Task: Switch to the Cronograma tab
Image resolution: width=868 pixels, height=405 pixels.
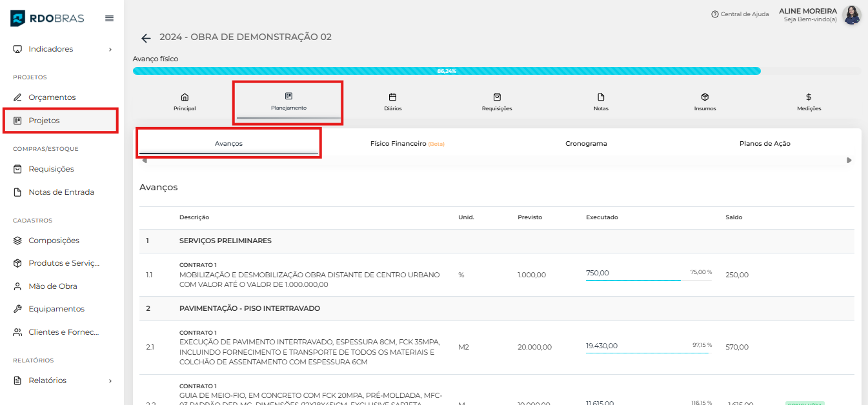Action: [586, 144]
